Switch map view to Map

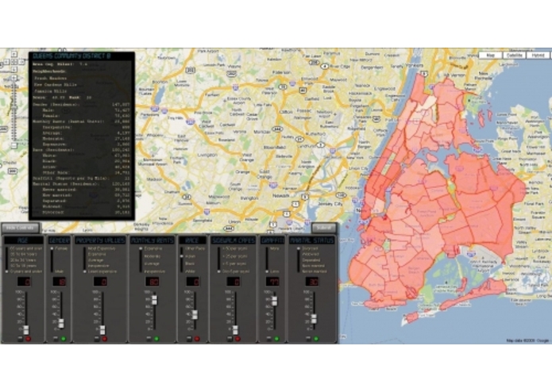(490, 56)
